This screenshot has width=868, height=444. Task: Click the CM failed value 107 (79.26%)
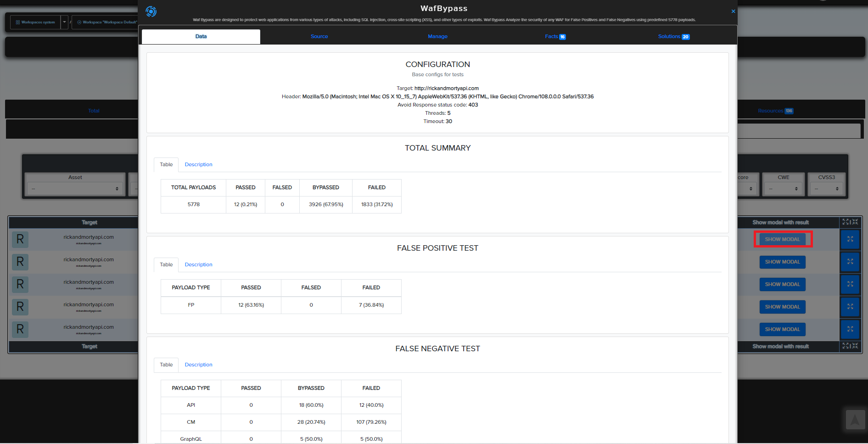371,422
